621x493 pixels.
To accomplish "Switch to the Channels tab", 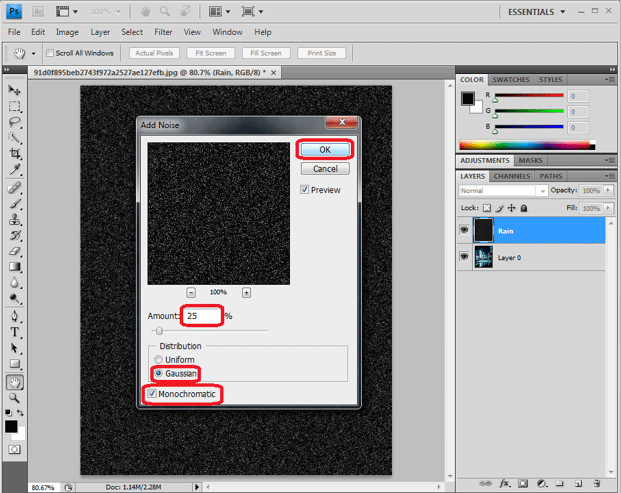I will click(512, 176).
